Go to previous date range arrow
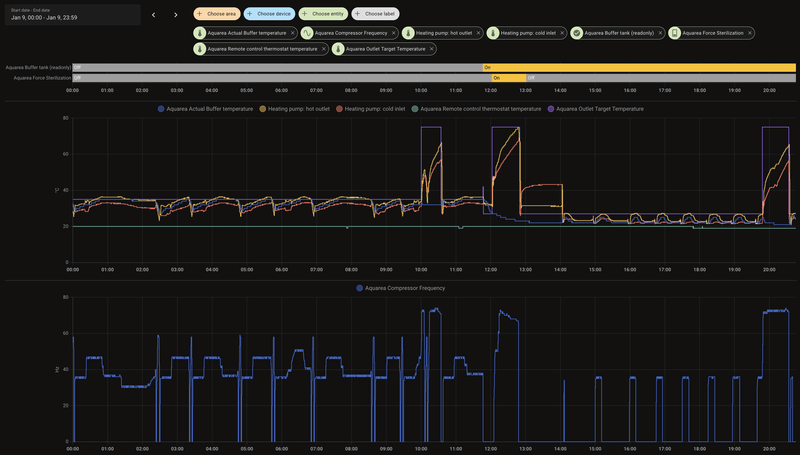800x455 pixels. [x=154, y=15]
